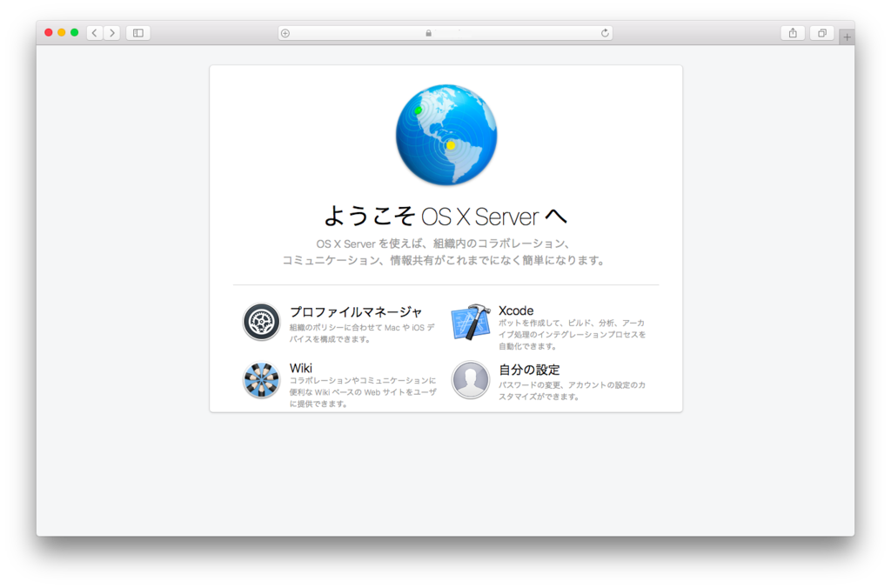Open a new tab with the plus button
This screenshot has height=588, width=891.
click(847, 36)
